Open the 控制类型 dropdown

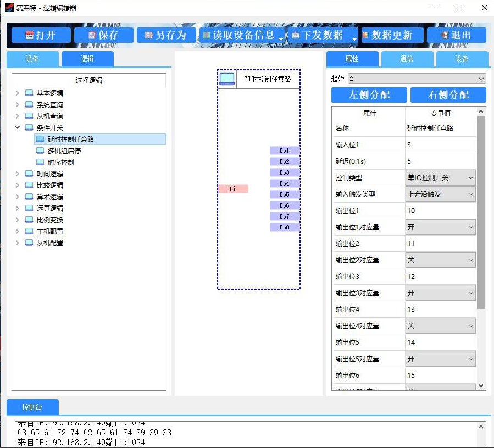pyautogui.click(x=470, y=178)
